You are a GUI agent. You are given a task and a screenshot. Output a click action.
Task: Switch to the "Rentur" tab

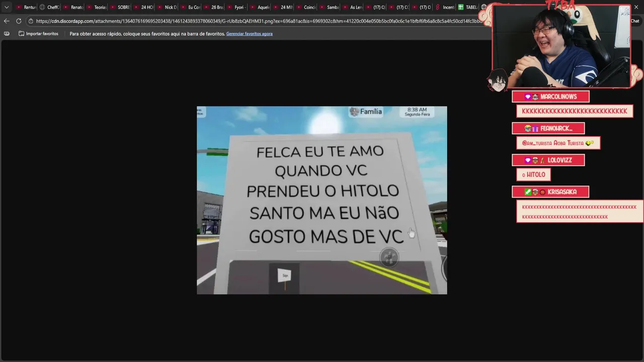pyautogui.click(x=27, y=7)
